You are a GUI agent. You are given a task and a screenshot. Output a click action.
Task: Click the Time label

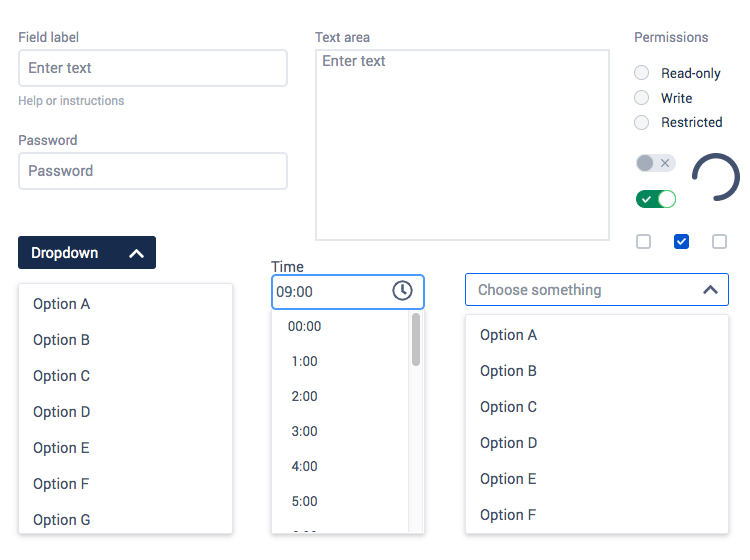(x=287, y=266)
